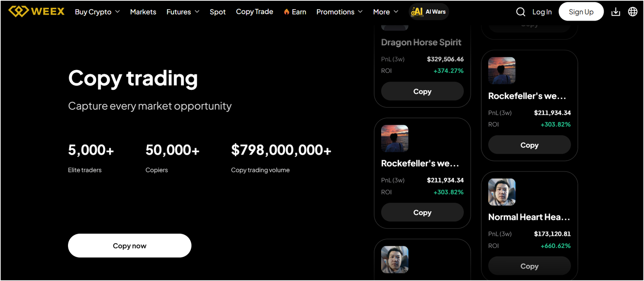The width and height of the screenshot is (644, 281).
Task: Click Rockefeller's avatar thumbnail
Action: 394,138
